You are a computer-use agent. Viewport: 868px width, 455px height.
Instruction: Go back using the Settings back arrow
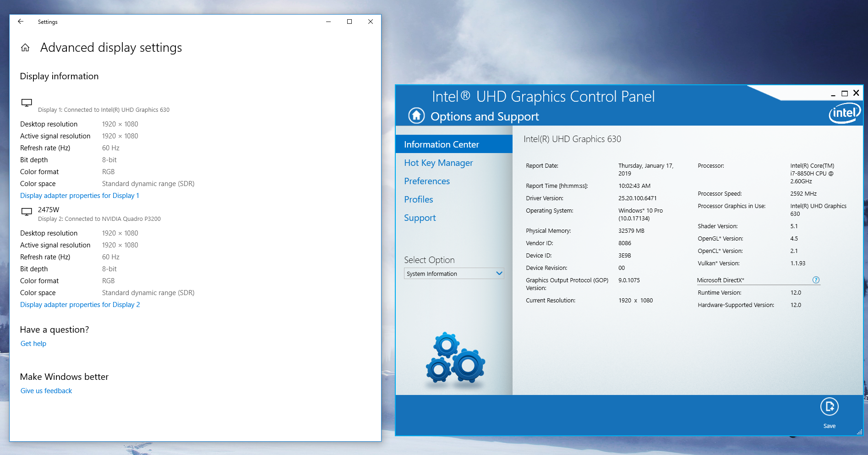21,22
